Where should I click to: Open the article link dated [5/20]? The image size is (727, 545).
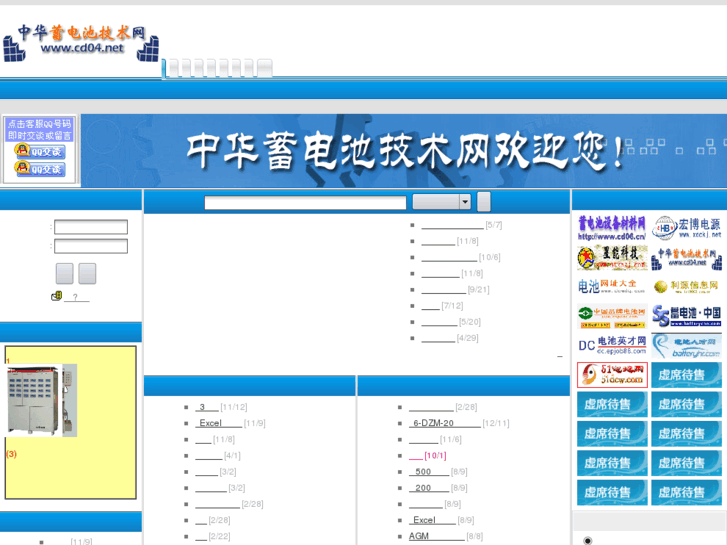(x=439, y=322)
